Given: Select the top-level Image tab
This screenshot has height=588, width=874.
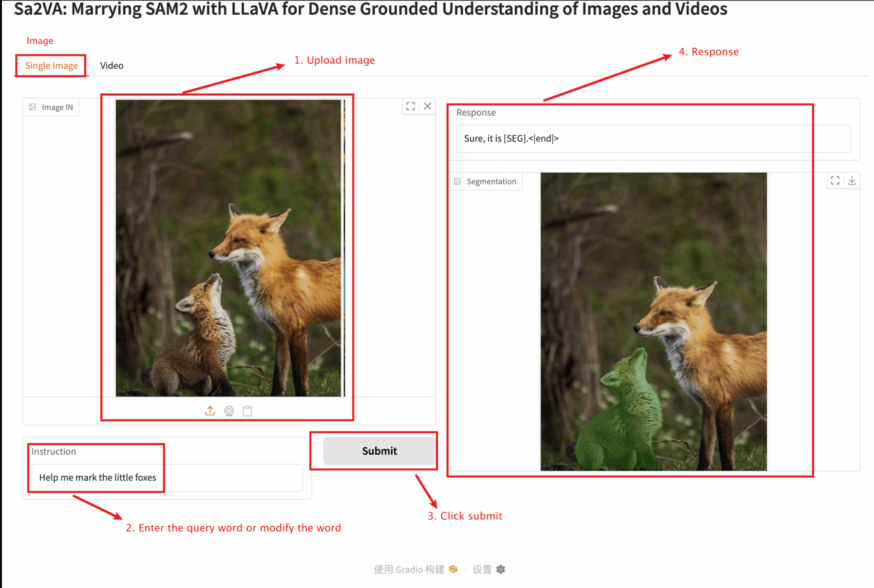Looking at the screenshot, I should tap(40, 41).
